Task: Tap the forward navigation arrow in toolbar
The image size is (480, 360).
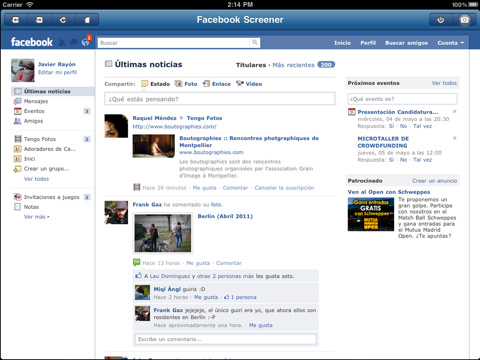Action: pos(39,20)
